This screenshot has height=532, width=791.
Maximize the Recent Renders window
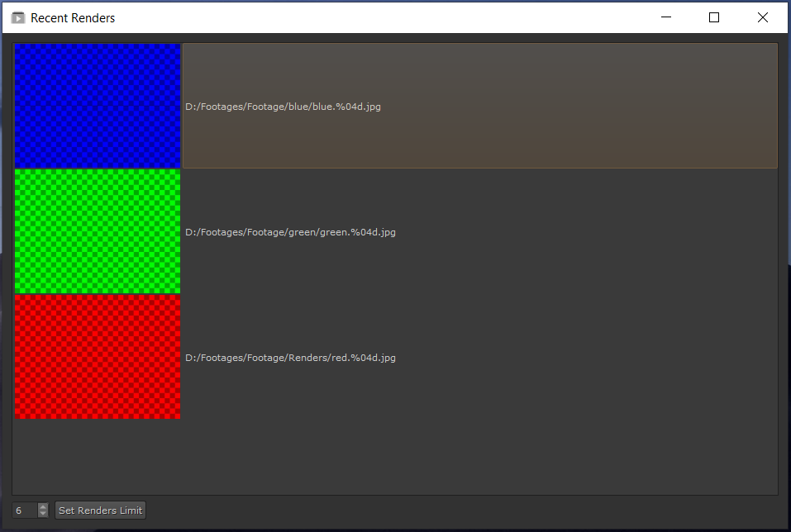coord(714,17)
